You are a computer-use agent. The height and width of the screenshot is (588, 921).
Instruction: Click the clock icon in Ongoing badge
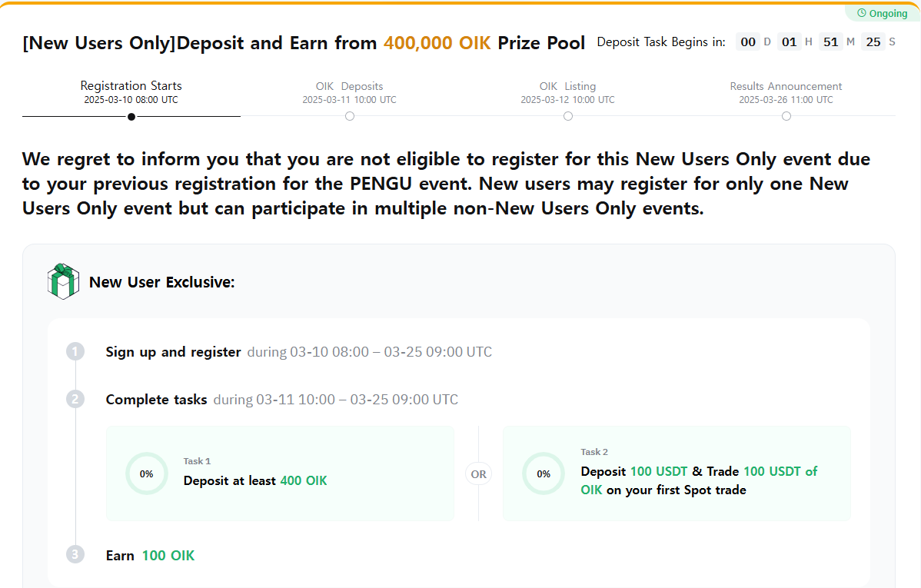pyautogui.click(x=862, y=13)
